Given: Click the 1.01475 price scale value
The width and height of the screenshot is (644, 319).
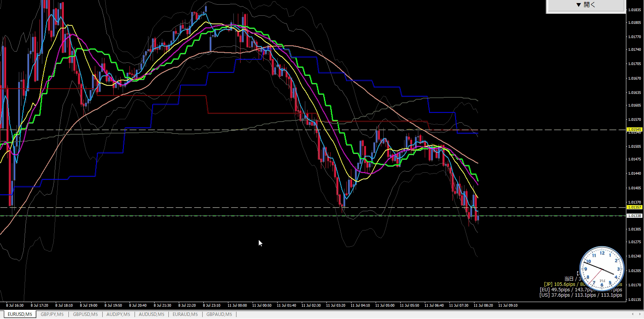Looking at the screenshot, I should coord(634,159).
